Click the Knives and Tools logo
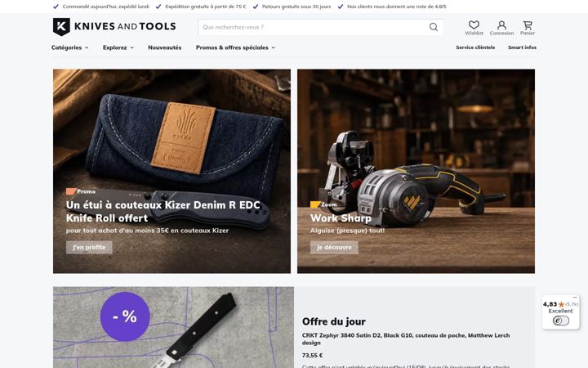This screenshot has height=368, width=588. tap(114, 27)
